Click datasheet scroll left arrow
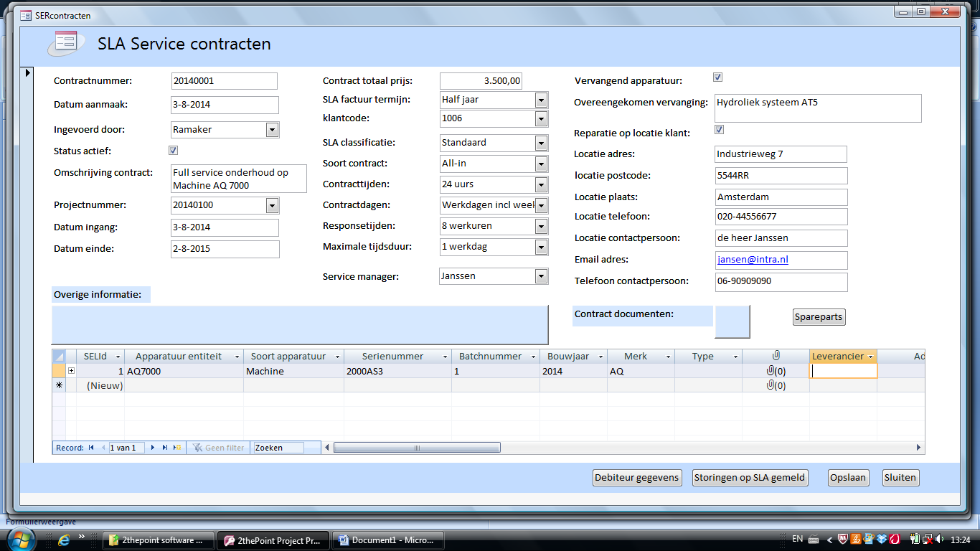Screen dimensions: 980x551 pyautogui.click(x=328, y=448)
